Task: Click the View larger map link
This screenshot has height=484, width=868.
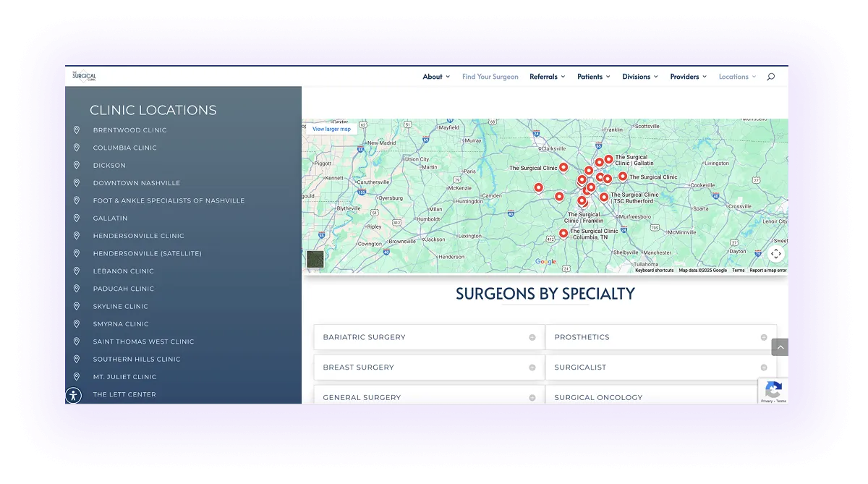Action: (x=331, y=128)
